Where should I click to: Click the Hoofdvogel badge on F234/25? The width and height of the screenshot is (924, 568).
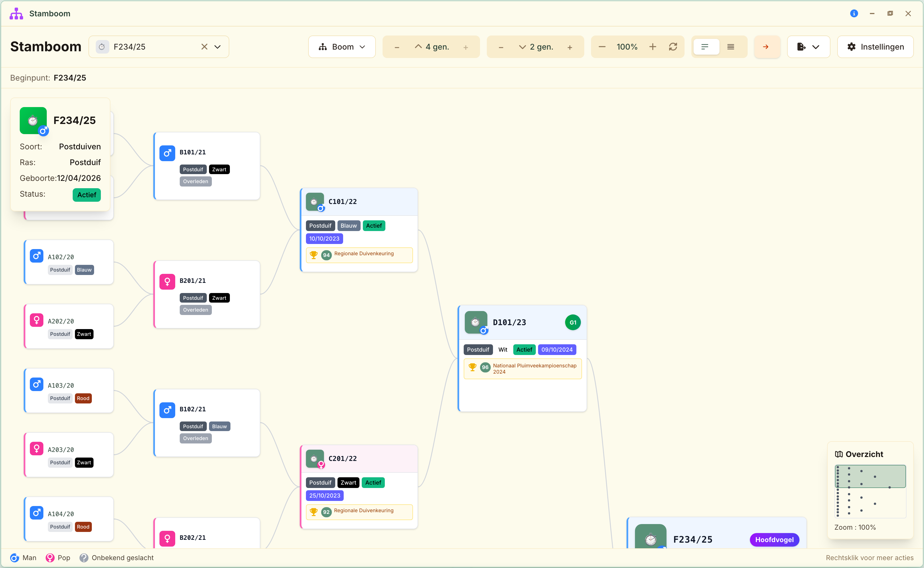click(774, 540)
